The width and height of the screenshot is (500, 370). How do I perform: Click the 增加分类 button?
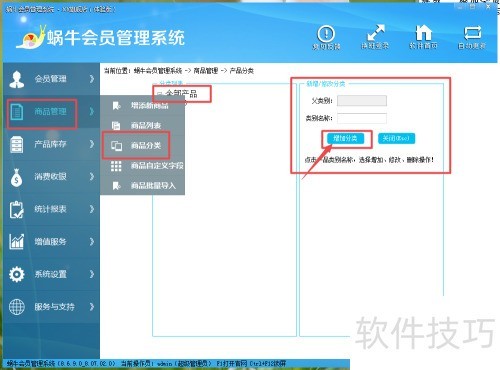click(x=345, y=138)
